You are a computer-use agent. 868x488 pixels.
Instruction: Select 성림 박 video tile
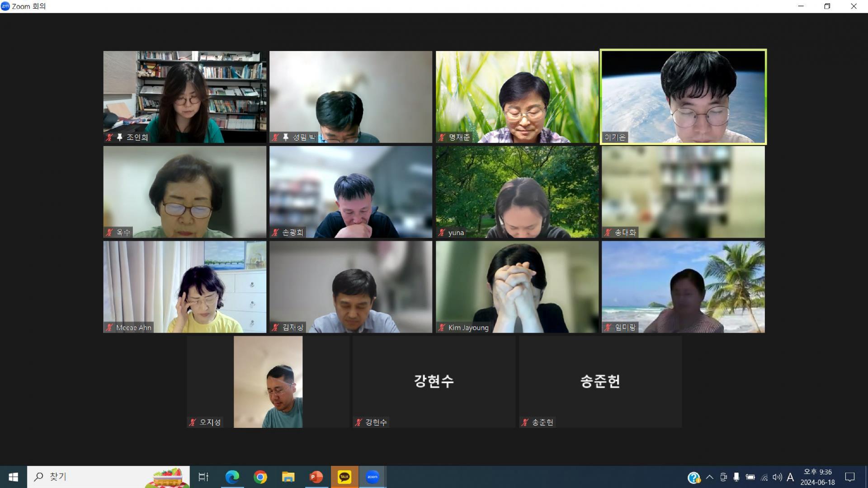click(x=351, y=97)
